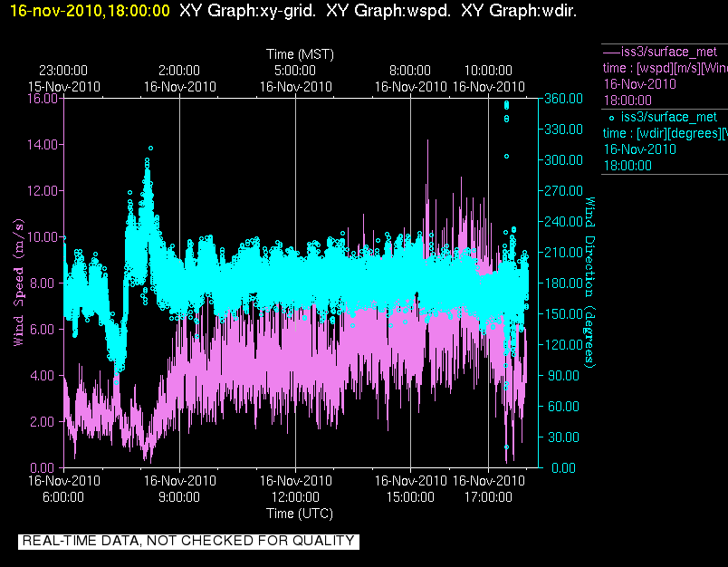Click the 30.00 wind direction tick label
728x567 pixels.
(563, 437)
